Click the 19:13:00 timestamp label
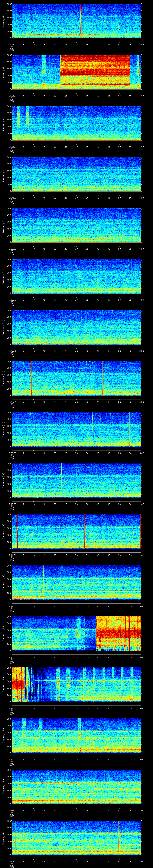Screen dimensions: 153x868 click(x=12, y=657)
